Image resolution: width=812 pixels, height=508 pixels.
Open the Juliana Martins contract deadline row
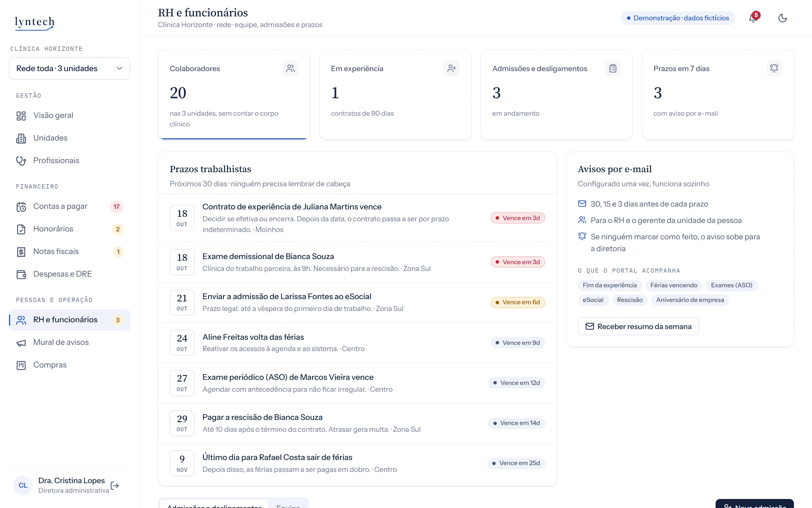coord(357,218)
